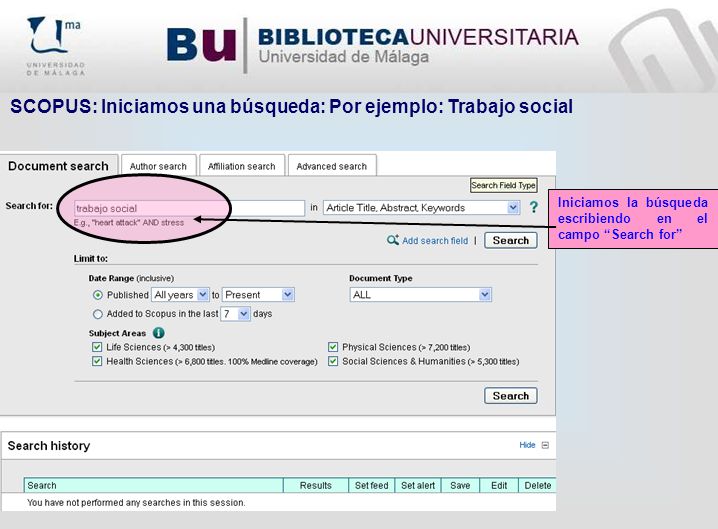Collapse Search history with the minus icon
718x529 pixels.
545,445
